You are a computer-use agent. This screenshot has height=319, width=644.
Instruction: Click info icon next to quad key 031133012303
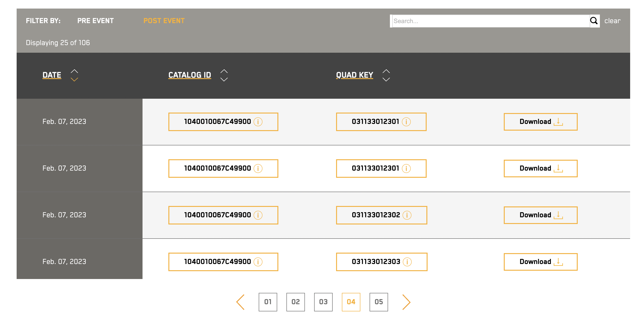pyautogui.click(x=407, y=262)
